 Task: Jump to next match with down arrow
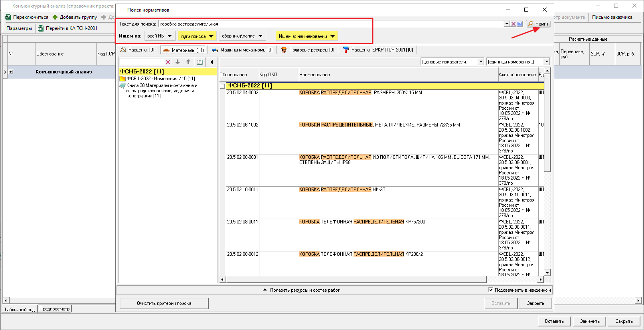[178, 62]
